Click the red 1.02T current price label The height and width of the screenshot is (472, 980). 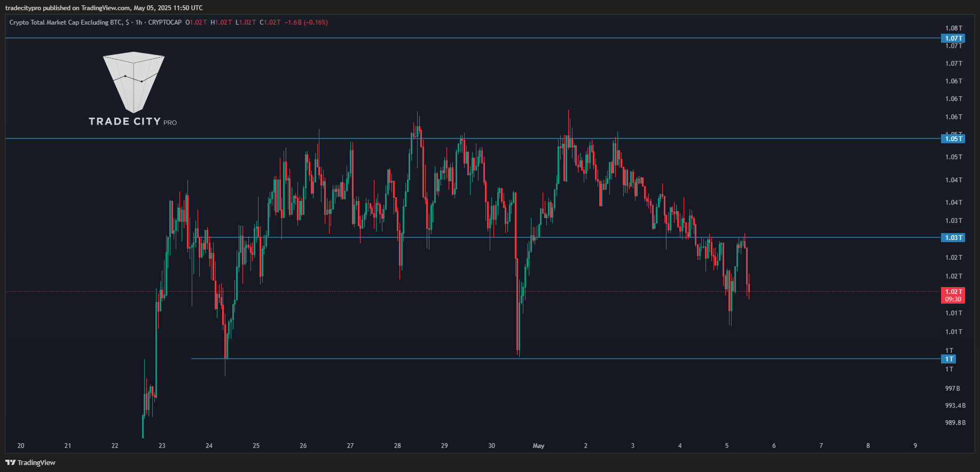(x=953, y=292)
